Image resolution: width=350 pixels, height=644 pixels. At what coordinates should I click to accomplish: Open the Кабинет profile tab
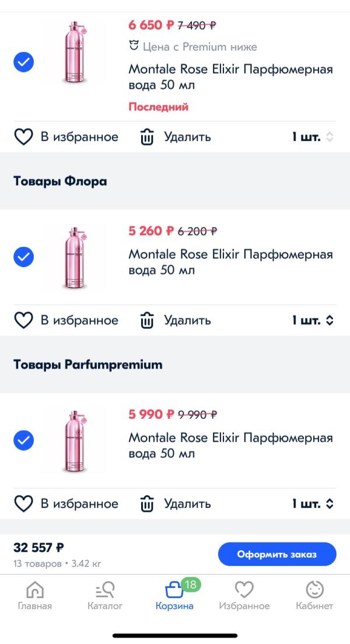coord(314,596)
